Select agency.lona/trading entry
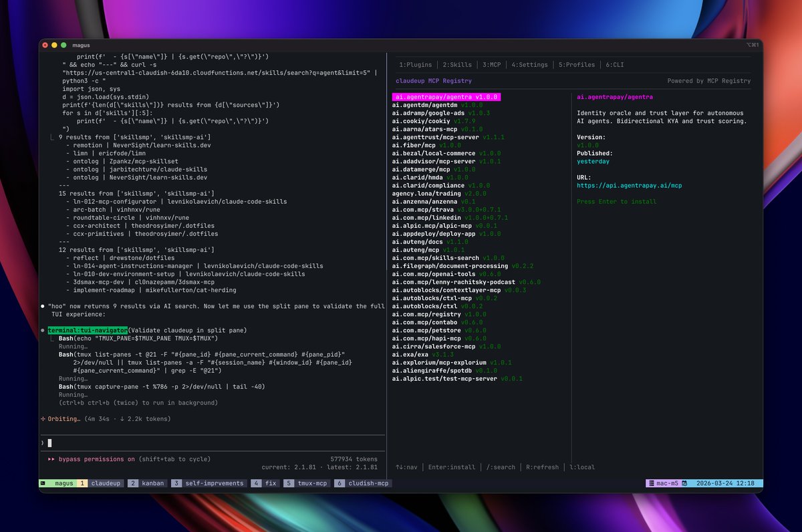This screenshot has height=532, width=802. [439, 193]
